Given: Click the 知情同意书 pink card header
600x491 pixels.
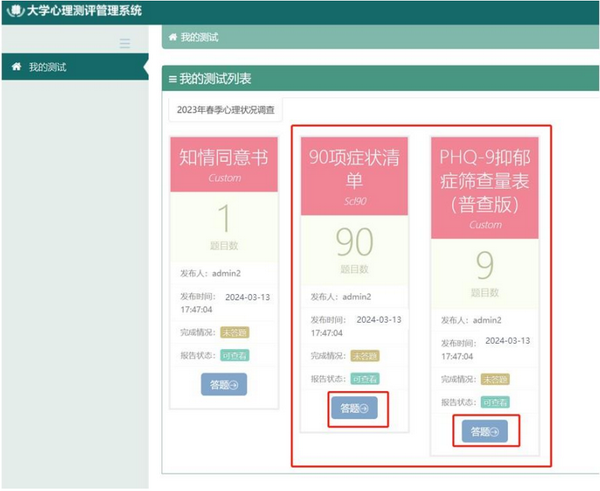Looking at the screenshot, I should 224,165.
